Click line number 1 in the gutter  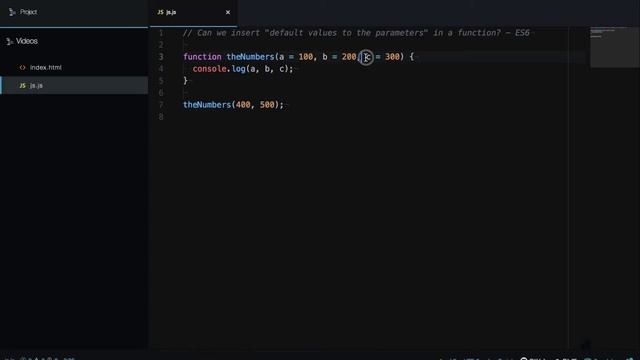point(161,33)
